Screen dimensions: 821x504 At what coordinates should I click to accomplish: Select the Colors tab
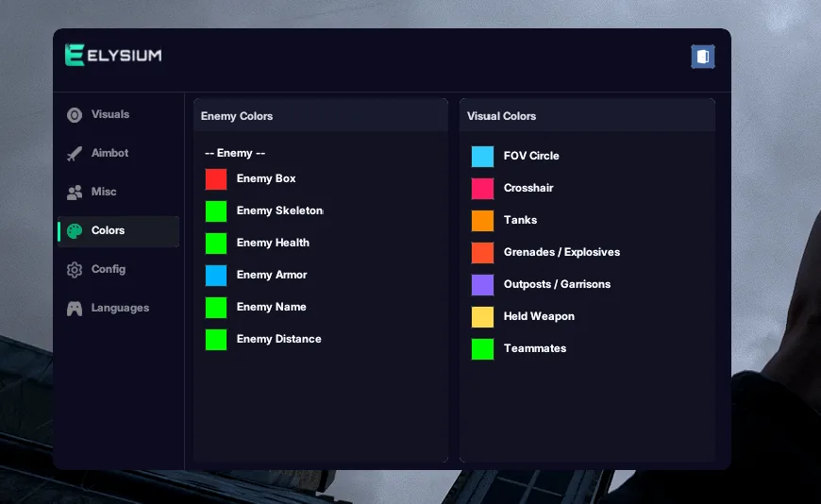point(118,231)
